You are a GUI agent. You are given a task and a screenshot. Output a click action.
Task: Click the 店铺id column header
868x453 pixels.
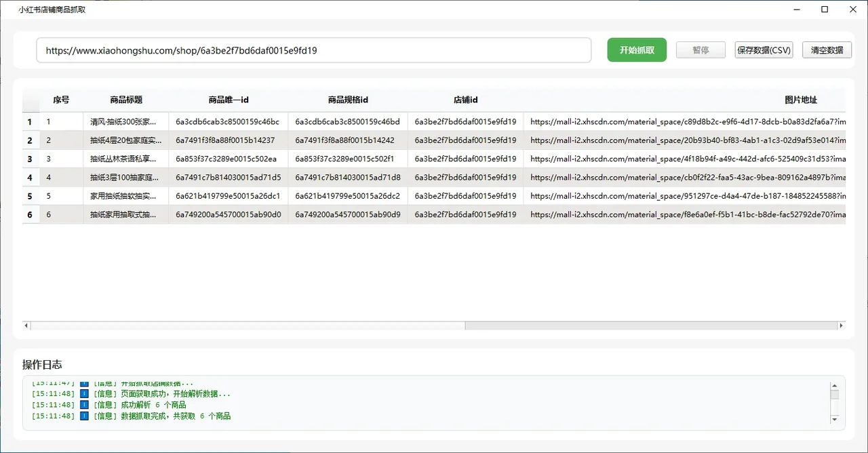[x=466, y=100]
